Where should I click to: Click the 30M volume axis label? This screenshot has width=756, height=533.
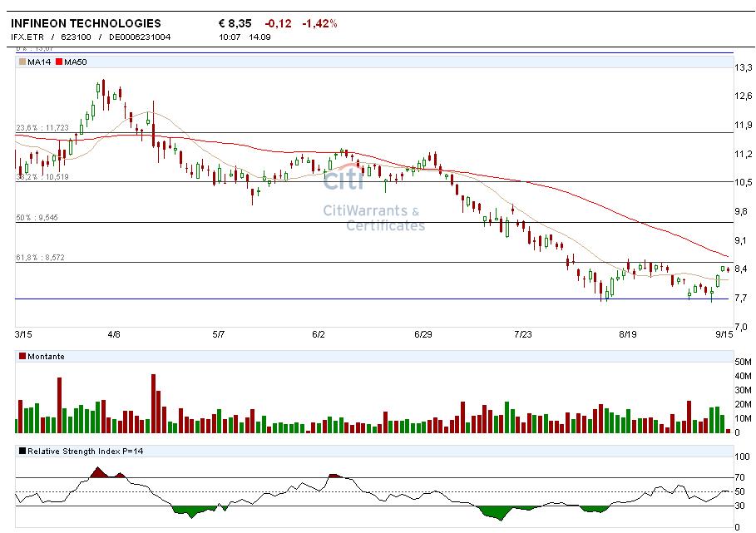click(x=743, y=390)
